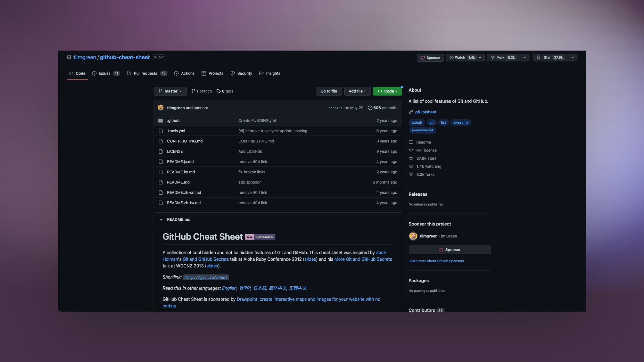Click the star icon on the Star button
Image resolution: width=644 pixels, height=362 pixels.
(538, 57)
